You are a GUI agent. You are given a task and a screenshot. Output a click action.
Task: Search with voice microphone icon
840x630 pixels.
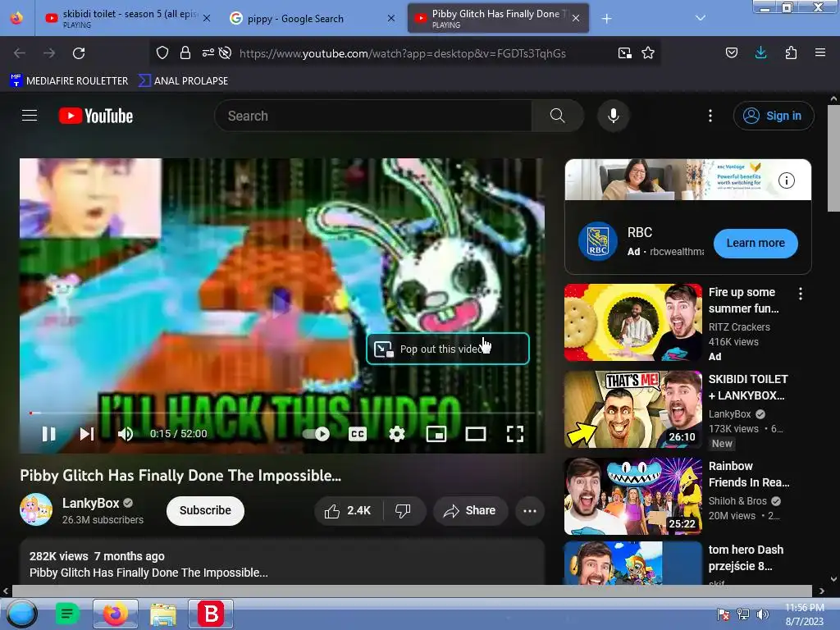(614, 116)
